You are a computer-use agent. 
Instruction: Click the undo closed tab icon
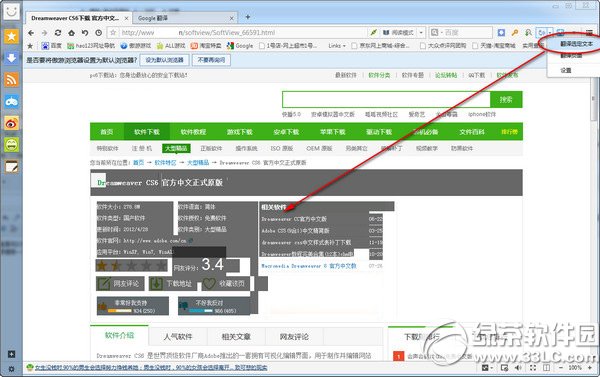[x=85, y=33]
